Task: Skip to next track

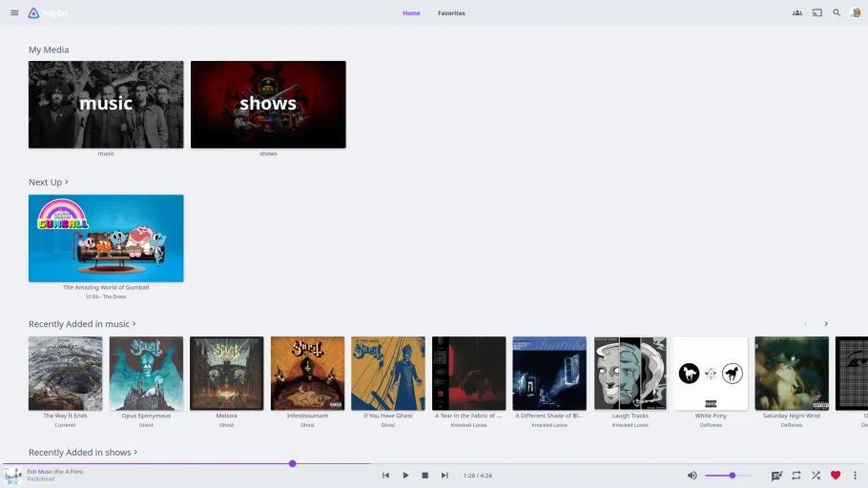Action: tap(444, 476)
